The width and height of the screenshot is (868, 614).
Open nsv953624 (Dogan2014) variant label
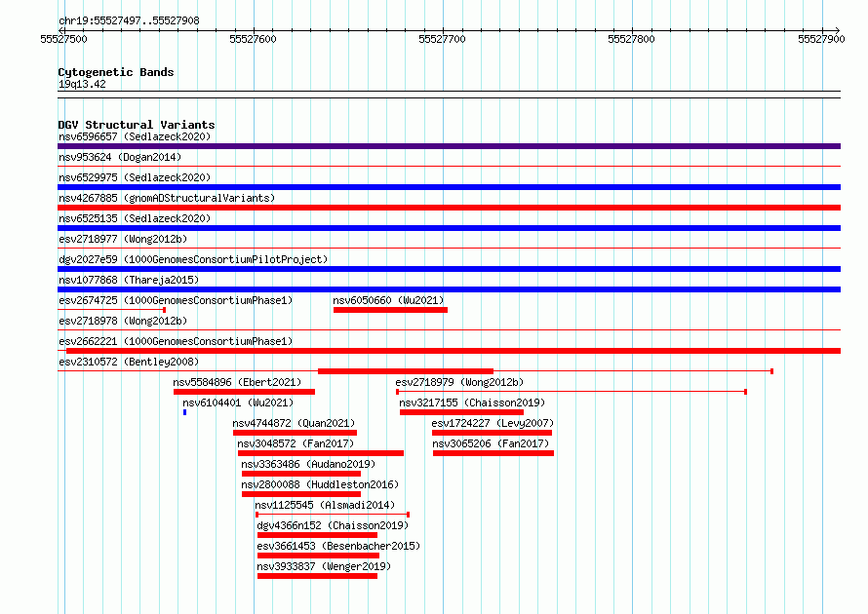pos(120,157)
